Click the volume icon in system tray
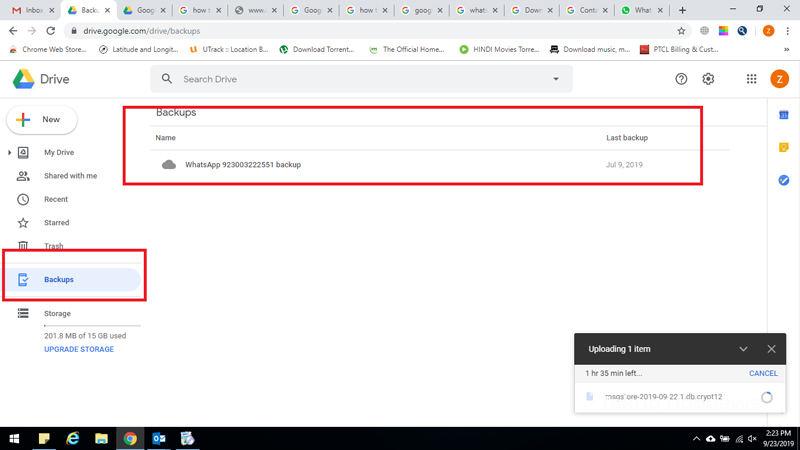Screen dimensions: 800x450 tap(752, 439)
